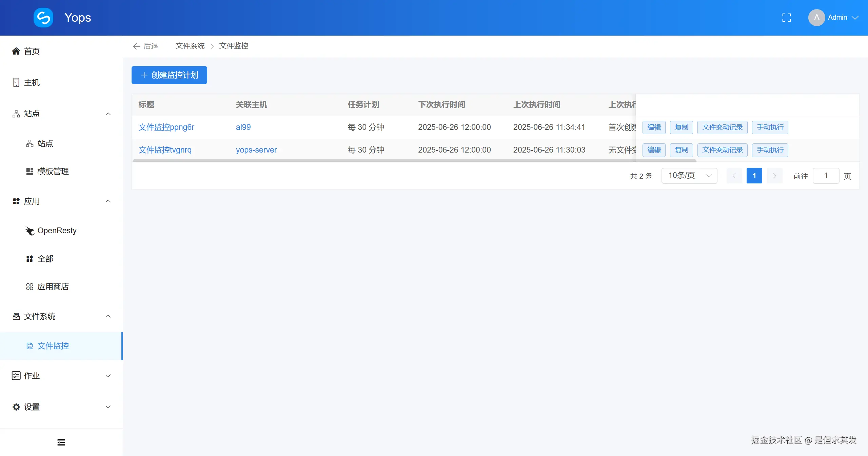868x456 pixels.
Task: Open the yops-server host link
Action: [256, 150]
